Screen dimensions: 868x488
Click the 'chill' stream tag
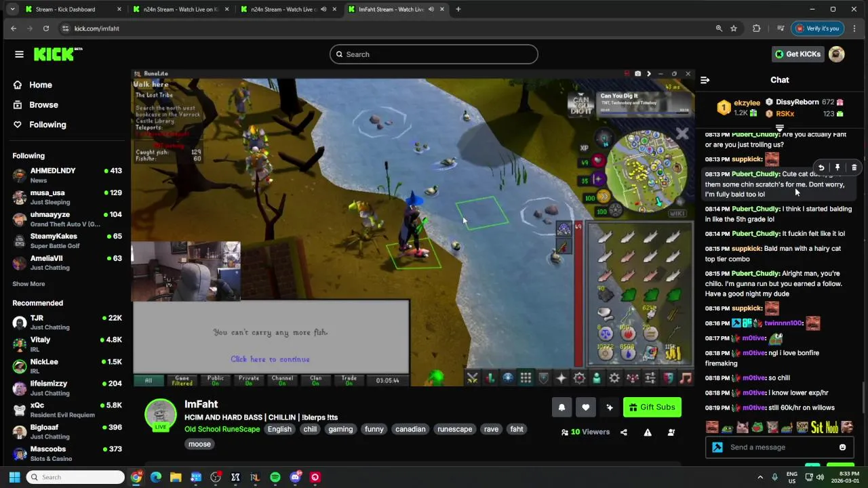click(310, 429)
